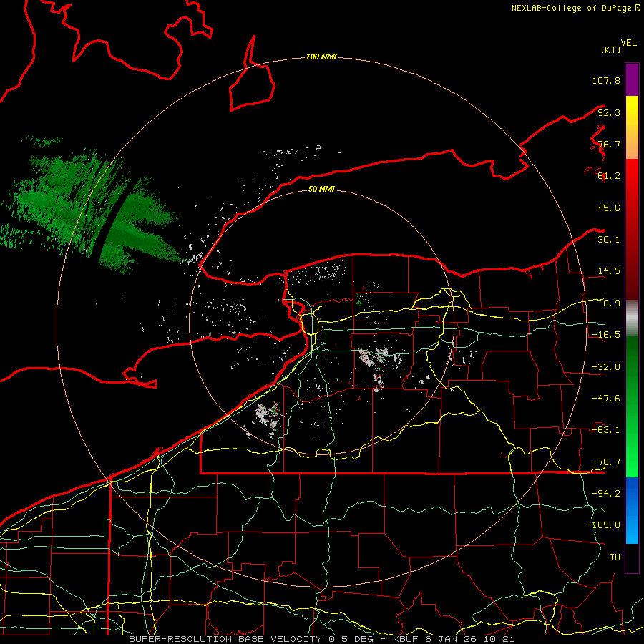Screen dimensions: 644x644
Task: Click the blue segment of velocity color bar
Action: tap(632, 510)
